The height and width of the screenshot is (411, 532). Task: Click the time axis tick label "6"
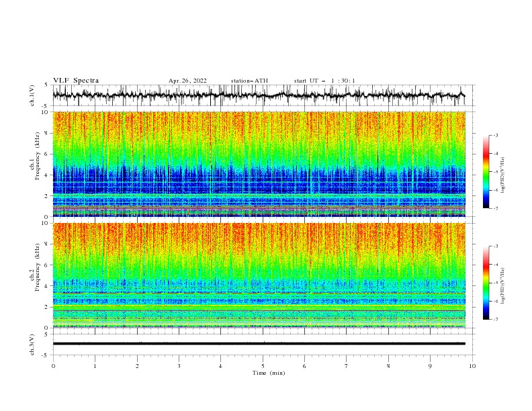click(x=304, y=366)
